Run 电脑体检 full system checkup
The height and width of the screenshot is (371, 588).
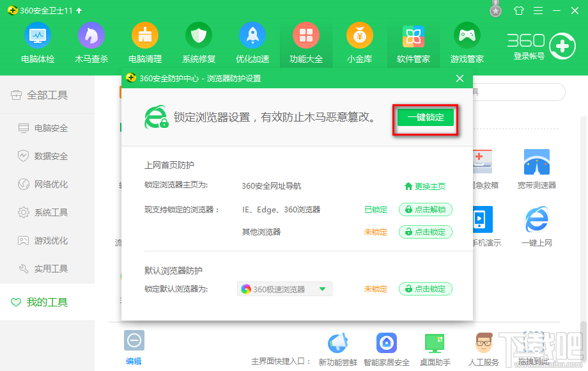(x=37, y=42)
